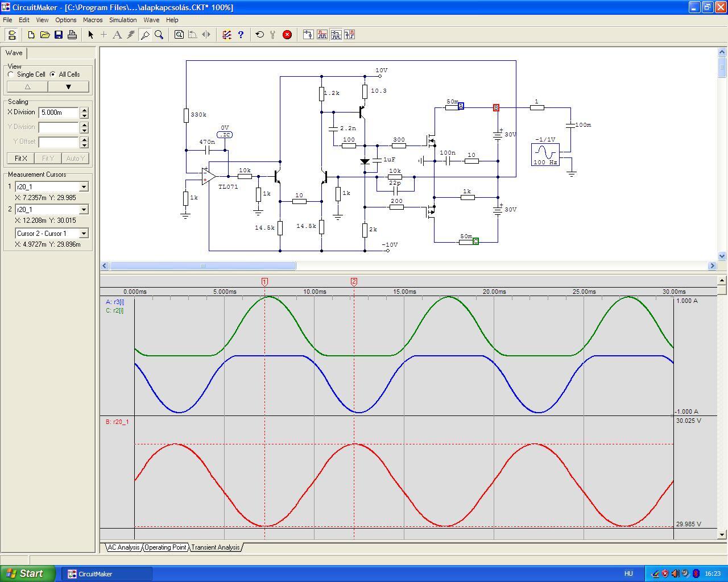
Task: Click the Print toolbar icon
Action: pos(72,35)
